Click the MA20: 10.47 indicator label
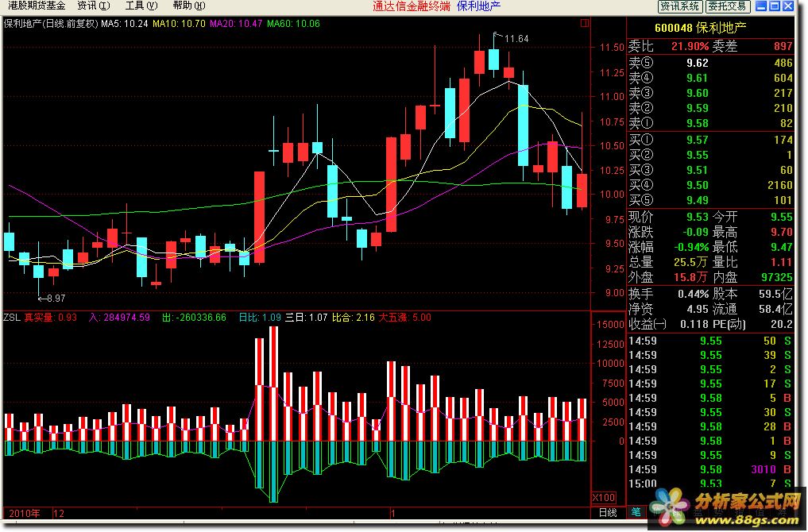This screenshot has height=532, width=808. click(236, 24)
